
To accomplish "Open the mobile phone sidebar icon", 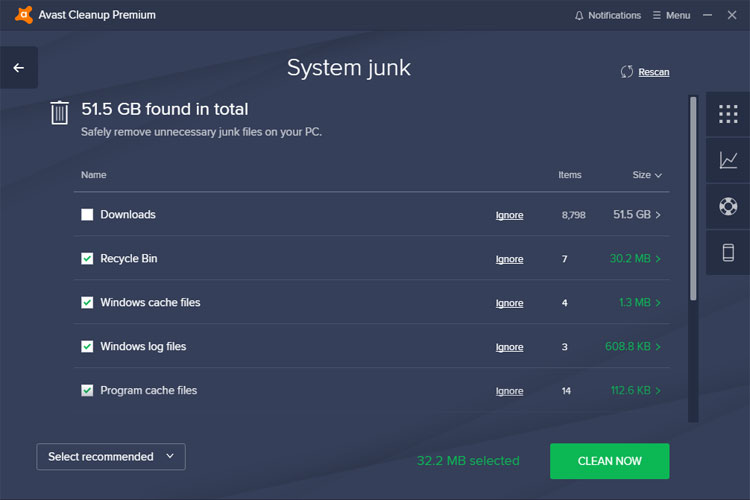I will (x=728, y=252).
